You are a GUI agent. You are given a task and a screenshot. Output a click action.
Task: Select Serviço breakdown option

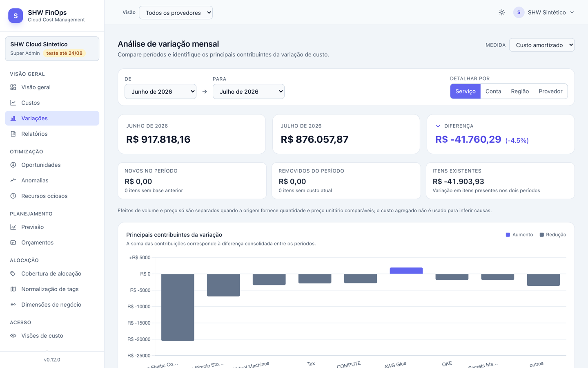point(465,91)
